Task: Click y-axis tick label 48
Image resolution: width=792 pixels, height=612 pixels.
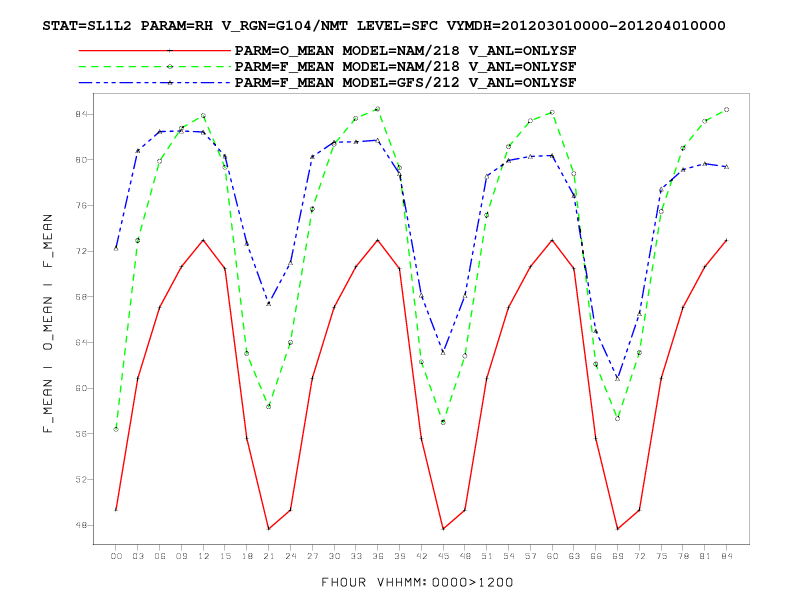Action: [x=81, y=525]
